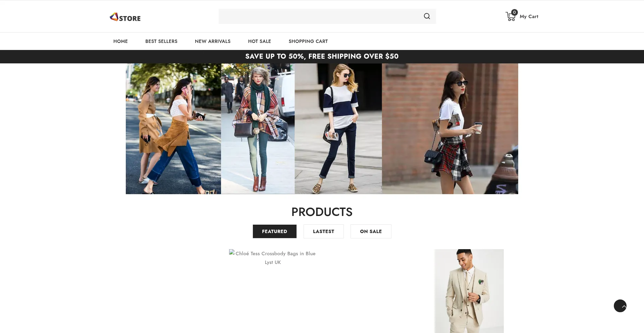644x333 pixels.
Task: Open the shopping cart icon
Action: (x=511, y=16)
